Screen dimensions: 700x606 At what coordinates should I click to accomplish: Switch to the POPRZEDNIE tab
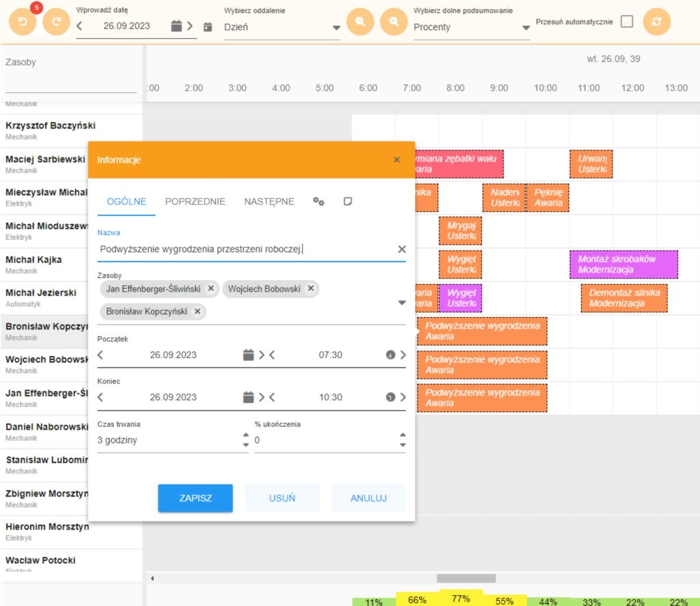click(x=196, y=202)
